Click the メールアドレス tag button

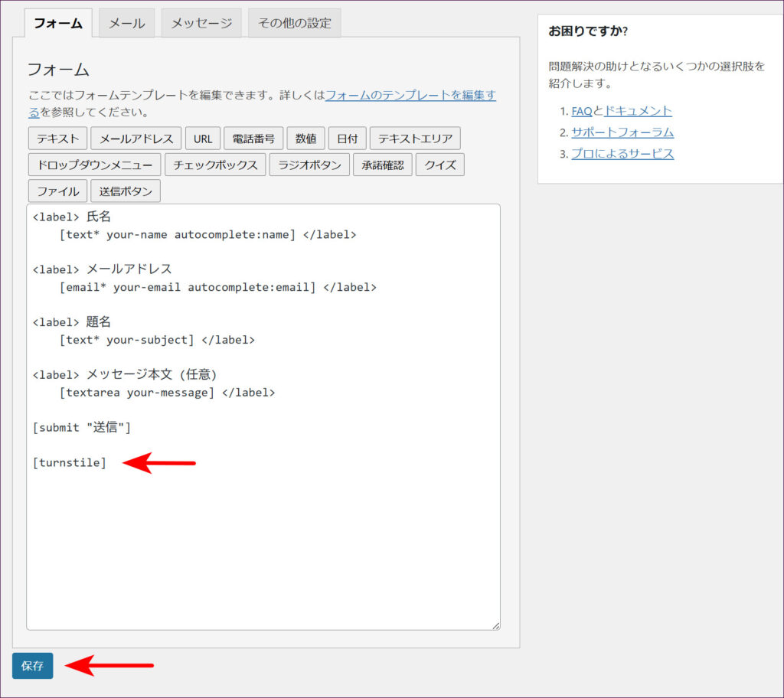[136, 139]
